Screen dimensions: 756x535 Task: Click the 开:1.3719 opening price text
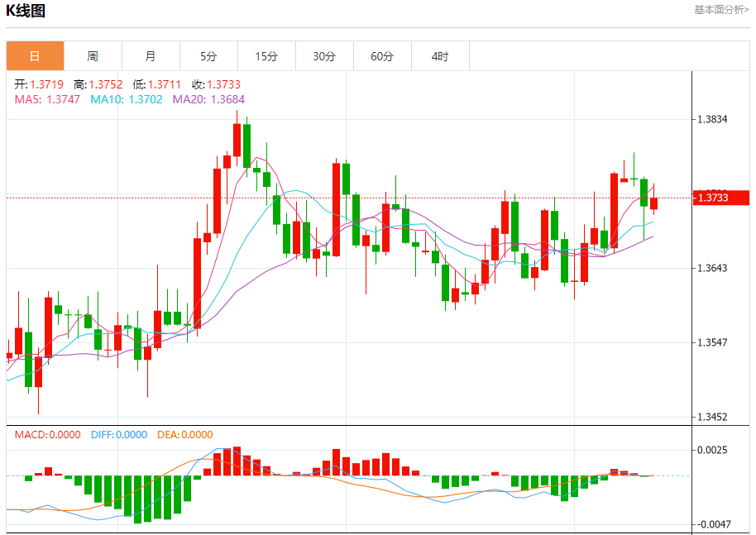click(39, 84)
